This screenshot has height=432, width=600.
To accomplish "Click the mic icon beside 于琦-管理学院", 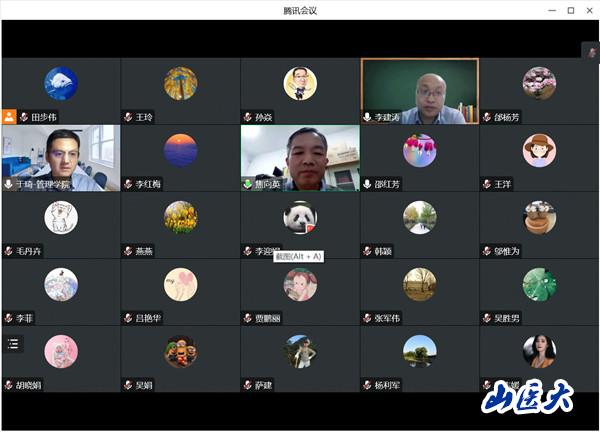I will pos(9,184).
